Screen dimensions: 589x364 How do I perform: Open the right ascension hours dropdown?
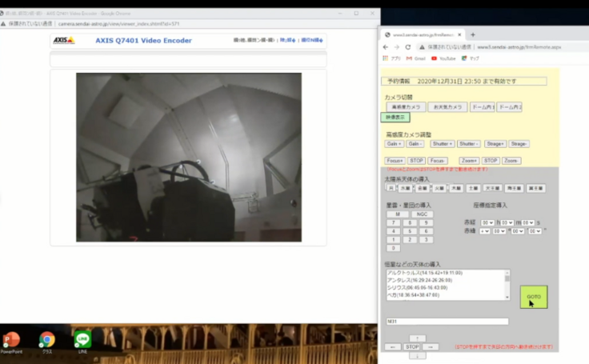point(488,222)
